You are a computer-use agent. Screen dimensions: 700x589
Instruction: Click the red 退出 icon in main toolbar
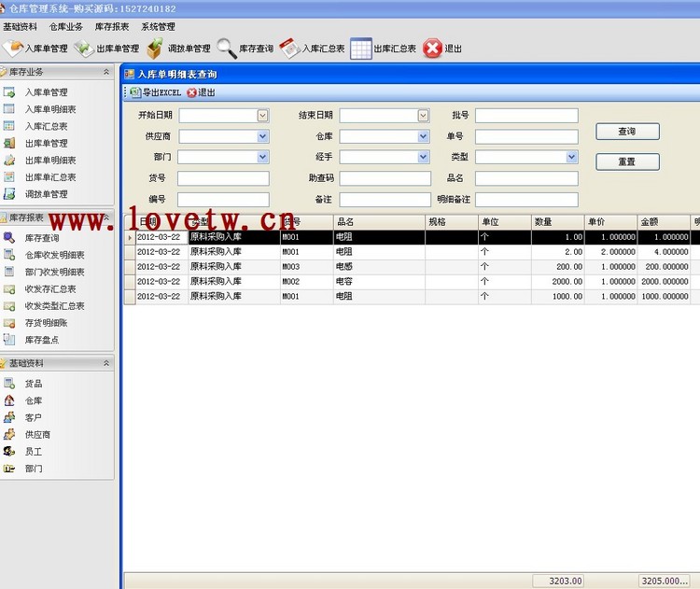click(432, 49)
